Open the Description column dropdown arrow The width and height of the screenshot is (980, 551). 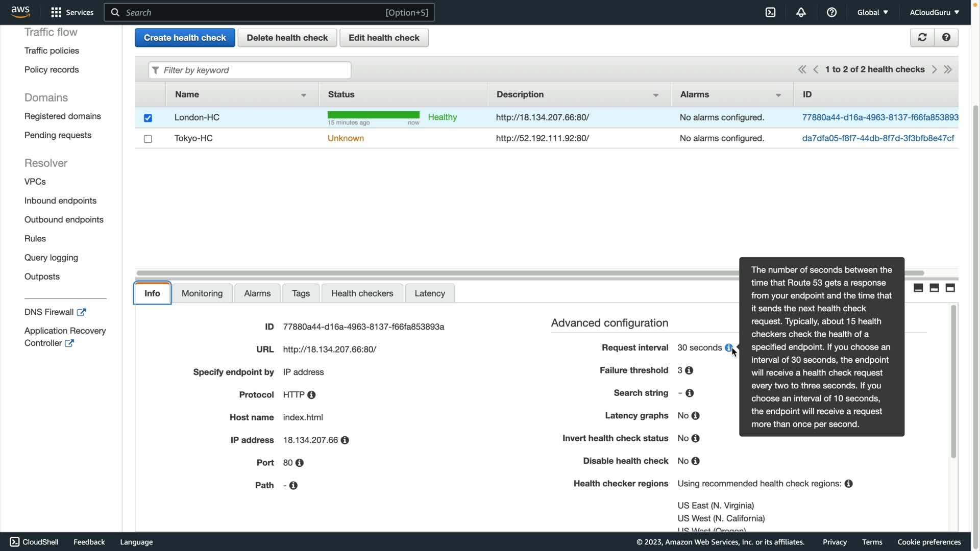tap(656, 95)
